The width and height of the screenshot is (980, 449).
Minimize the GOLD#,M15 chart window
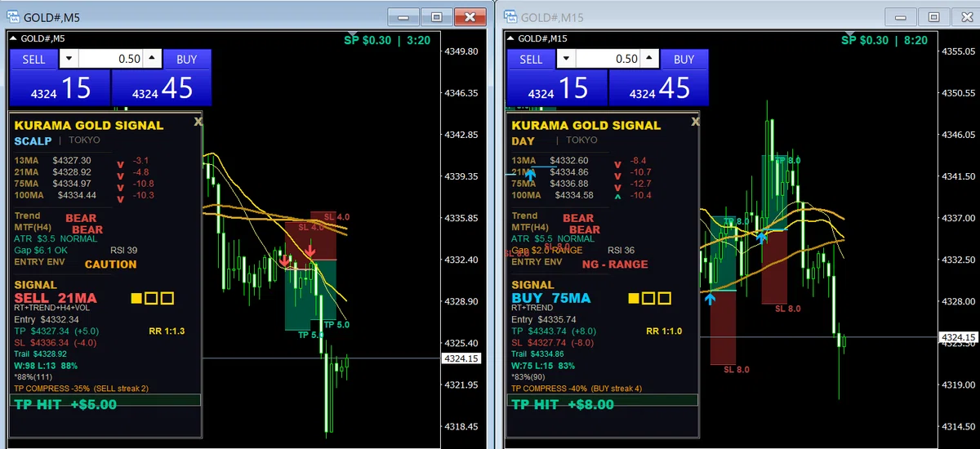click(901, 16)
